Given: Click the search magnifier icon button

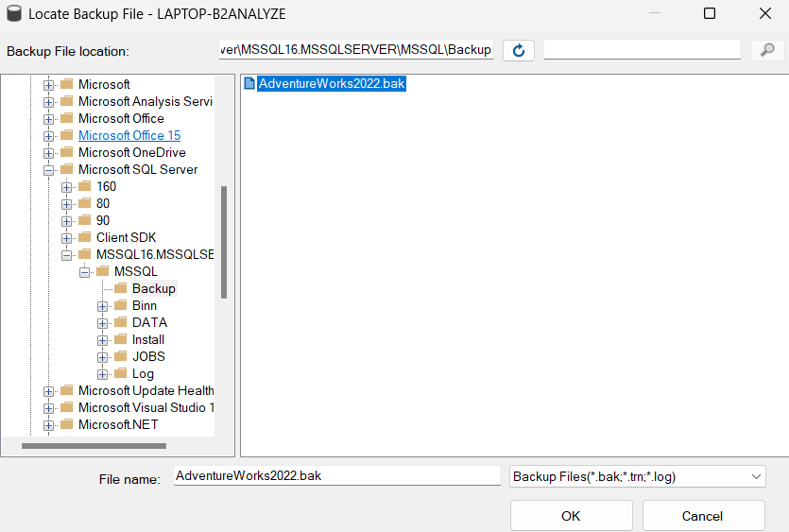Looking at the screenshot, I should (767, 50).
